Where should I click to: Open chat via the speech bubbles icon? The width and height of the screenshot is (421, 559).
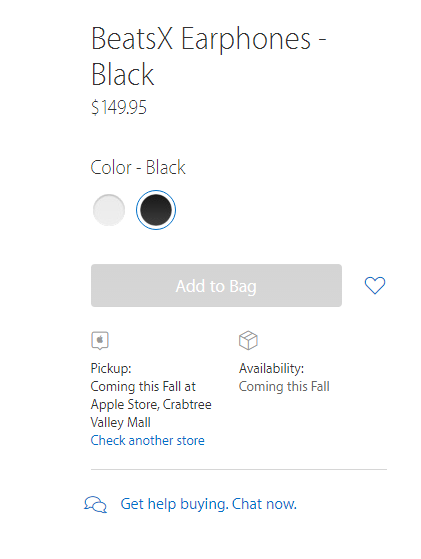click(x=95, y=504)
